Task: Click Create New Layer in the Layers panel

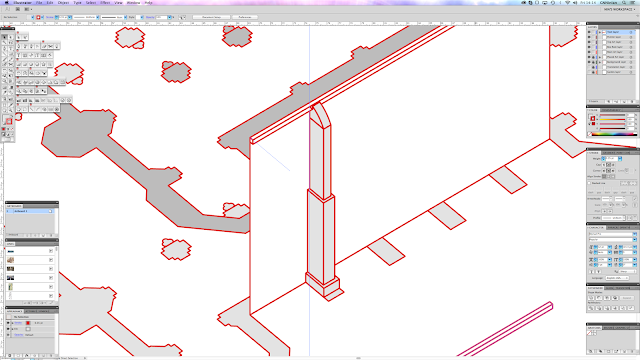Action: (x=624, y=101)
